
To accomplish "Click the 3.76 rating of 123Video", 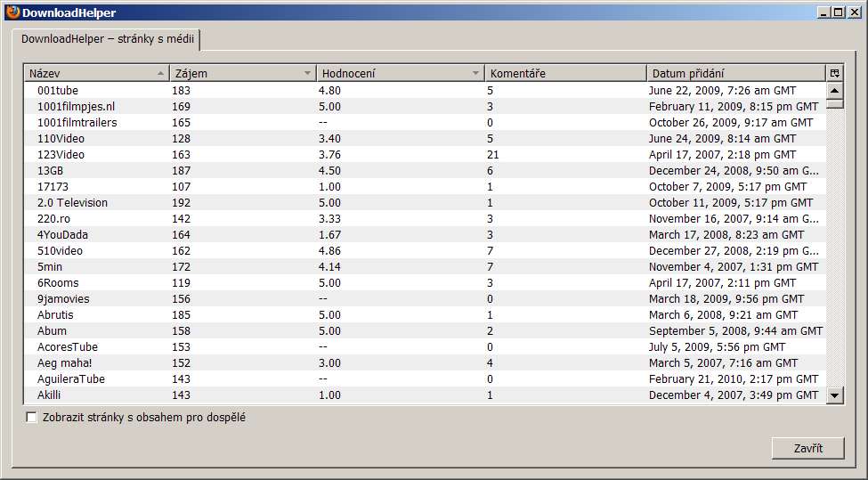I will click(329, 154).
